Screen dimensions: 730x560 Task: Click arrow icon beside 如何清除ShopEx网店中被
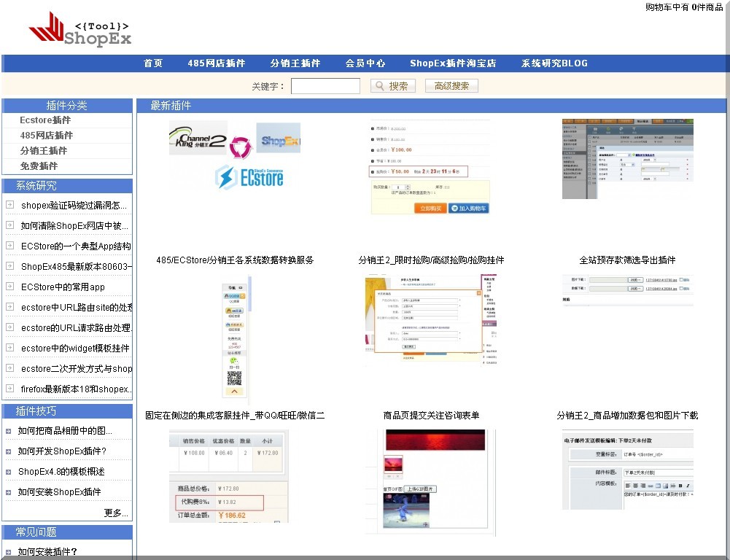pos(9,225)
